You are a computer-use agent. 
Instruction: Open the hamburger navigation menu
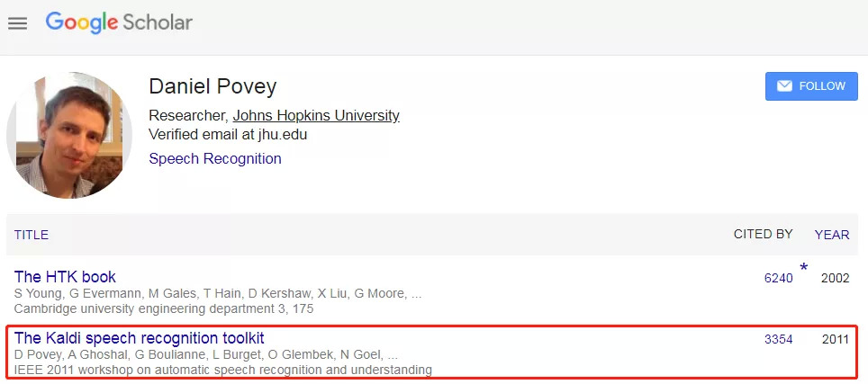(x=18, y=23)
